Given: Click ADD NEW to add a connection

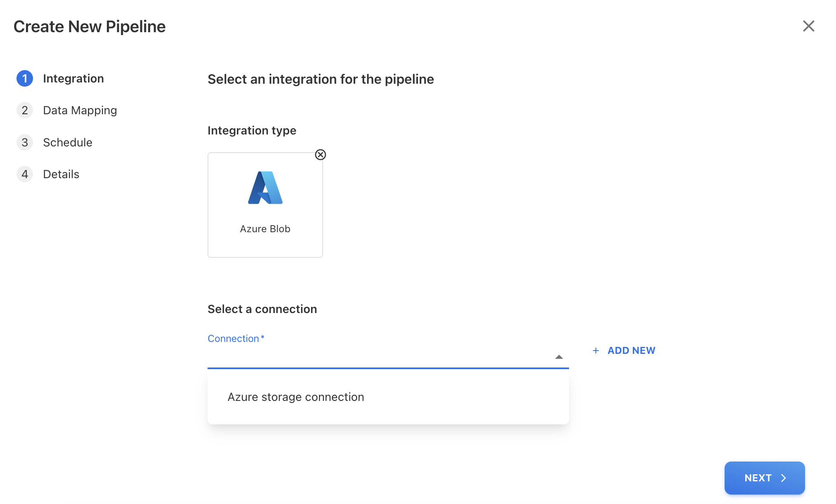Looking at the screenshot, I should tap(631, 351).
